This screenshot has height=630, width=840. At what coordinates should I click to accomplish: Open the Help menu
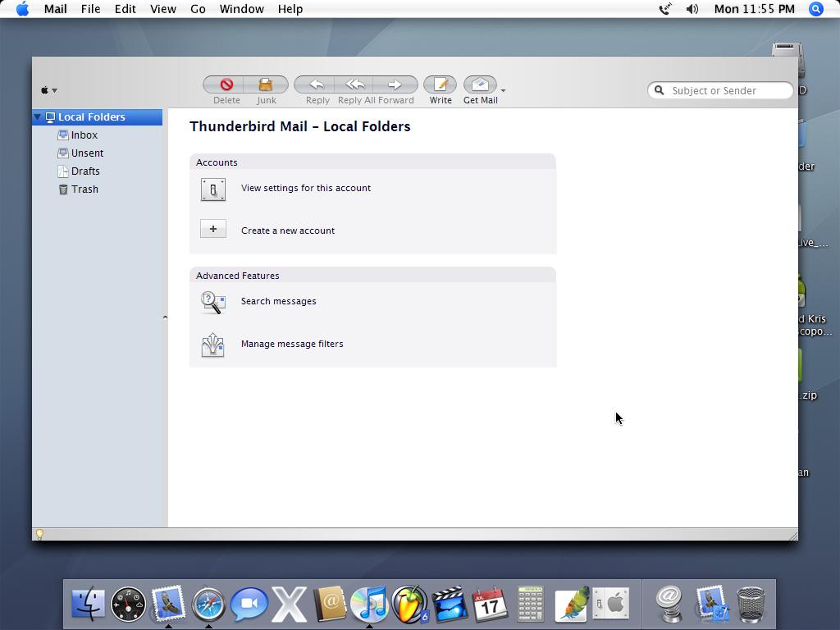click(290, 9)
